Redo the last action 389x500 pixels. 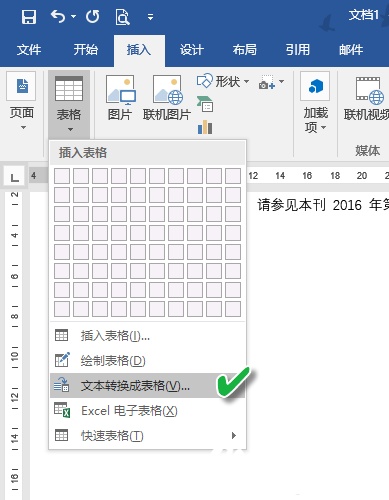(x=92, y=16)
